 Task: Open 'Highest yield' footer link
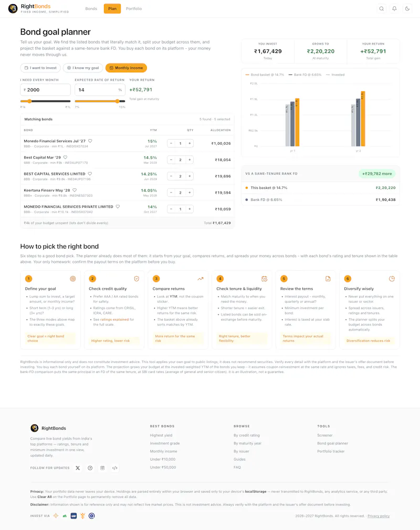point(161,436)
